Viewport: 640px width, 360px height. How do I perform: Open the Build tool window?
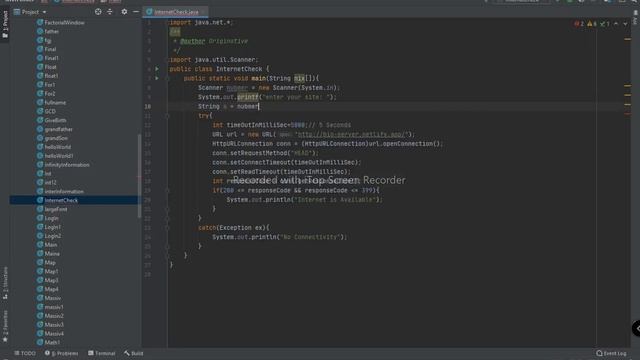pos(134,353)
